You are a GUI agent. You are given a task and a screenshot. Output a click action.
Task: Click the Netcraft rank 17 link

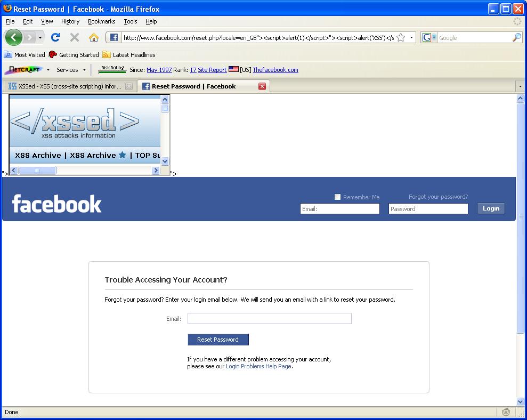click(193, 70)
